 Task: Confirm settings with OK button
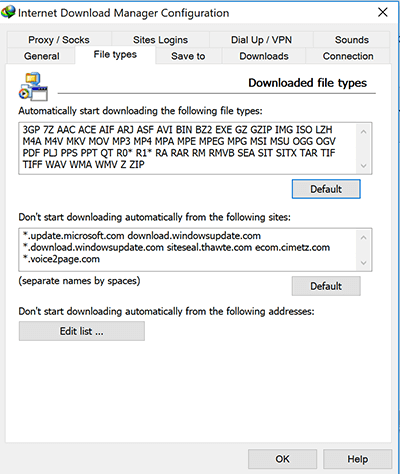(282, 459)
